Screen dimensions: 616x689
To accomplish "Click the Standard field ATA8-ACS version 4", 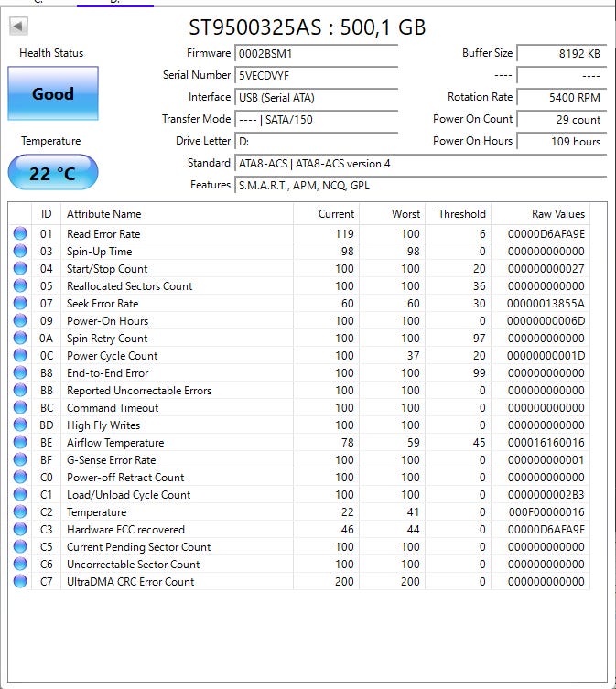I will pos(421,164).
